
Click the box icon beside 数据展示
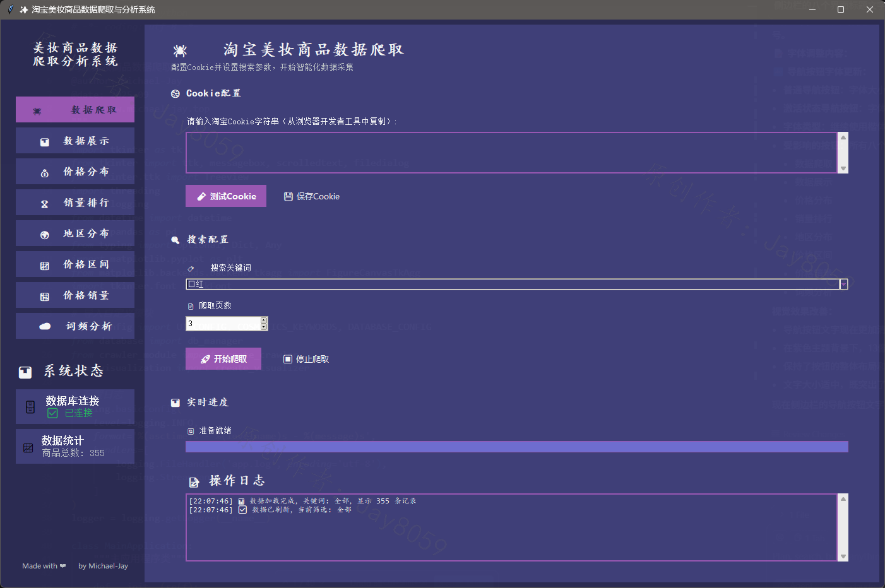click(45, 142)
